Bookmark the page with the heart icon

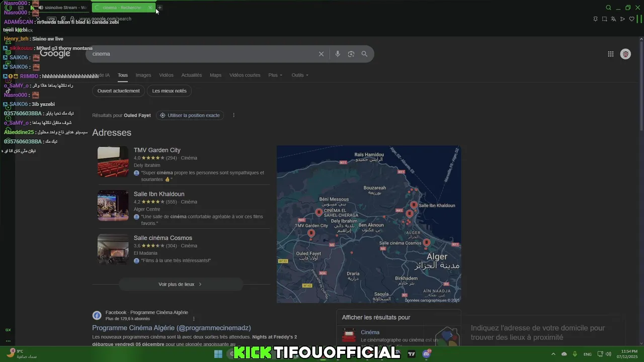click(632, 19)
